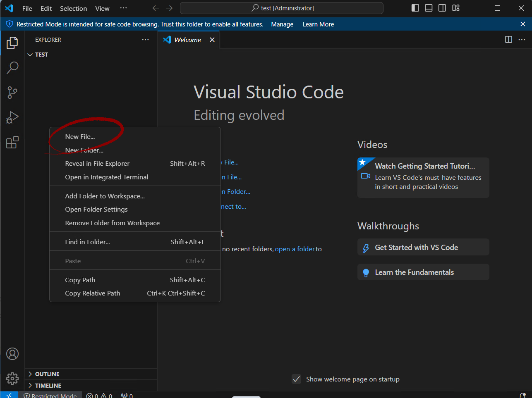Select Add Folder to Workspace...
The height and width of the screenshot is (398, 532).
coord(135,196)
